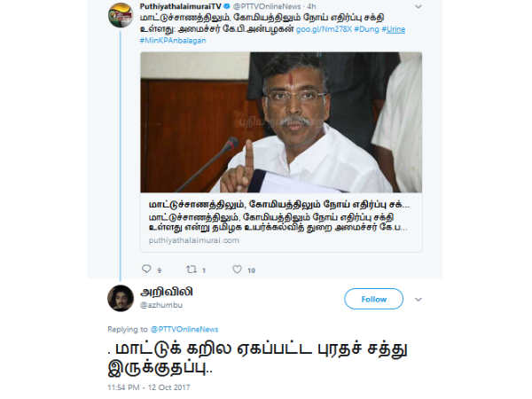
Task: Click @PTTVOnlineNews in Replying to line
Action: [184, 330]
